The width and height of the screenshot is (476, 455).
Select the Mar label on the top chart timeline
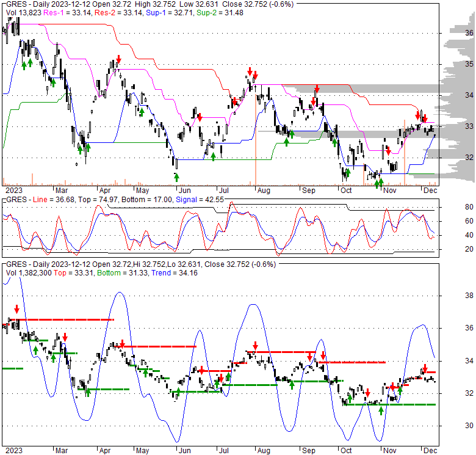[61, 191]
